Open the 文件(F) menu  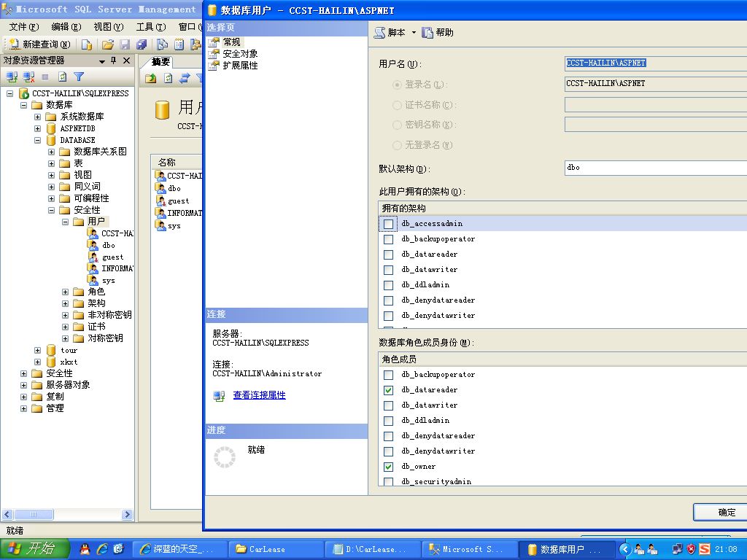point(24,27)
